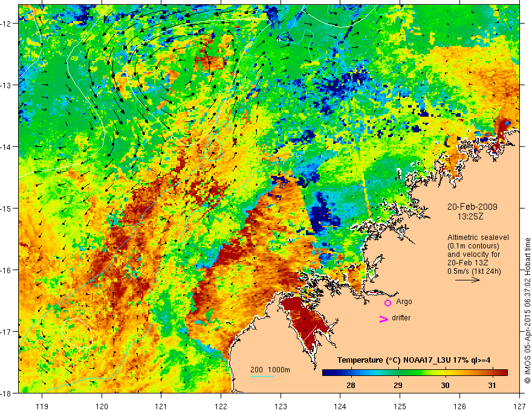The image size is (532, 411).
Task: Click the 28 label on temperature scale
Action: 351,385
